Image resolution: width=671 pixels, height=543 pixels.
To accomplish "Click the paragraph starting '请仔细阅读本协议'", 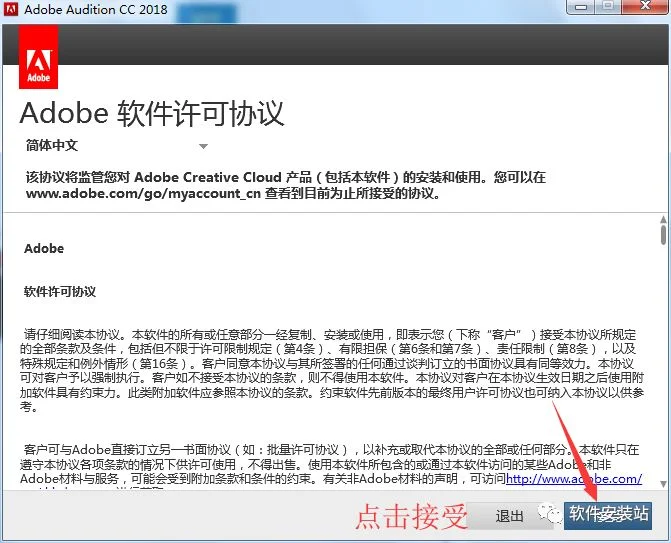I will coord(332,371).
